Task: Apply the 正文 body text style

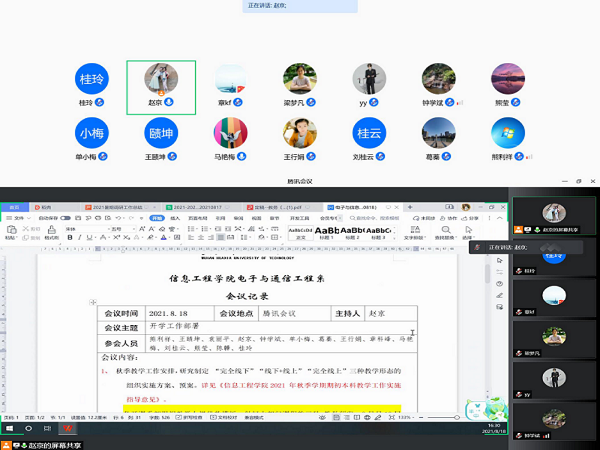Action: (301, 231)
